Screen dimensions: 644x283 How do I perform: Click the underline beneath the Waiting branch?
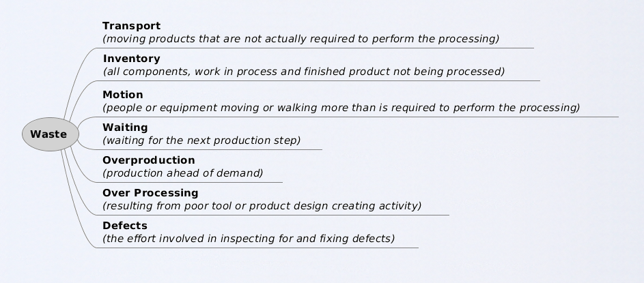205,149
